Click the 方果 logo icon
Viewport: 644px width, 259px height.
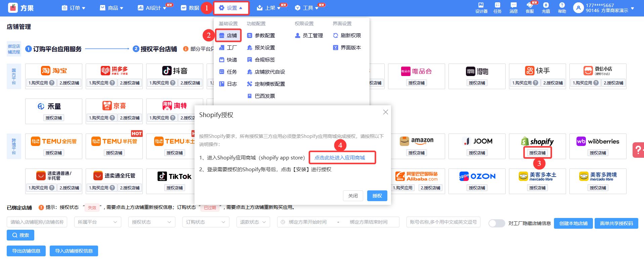coord(13,8)
